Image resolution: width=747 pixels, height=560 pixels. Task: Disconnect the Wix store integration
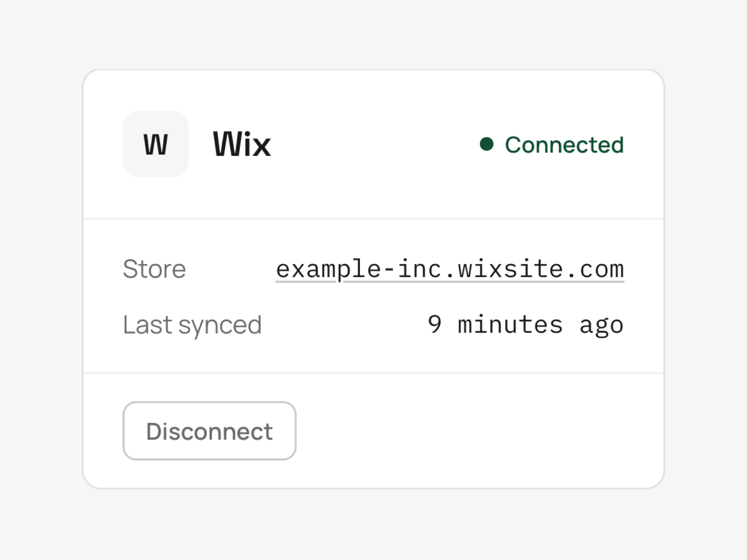210,431
